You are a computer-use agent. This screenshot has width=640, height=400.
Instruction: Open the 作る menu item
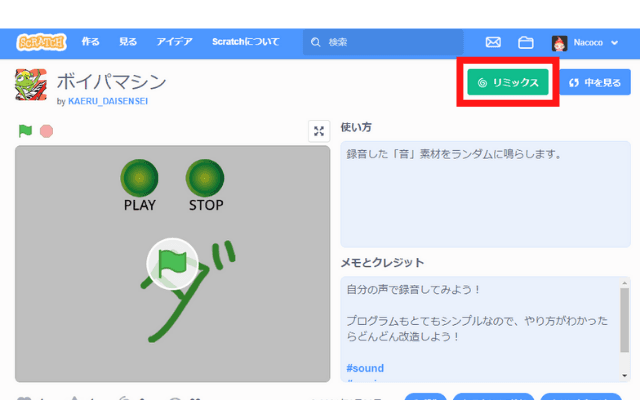click(90, 42)
